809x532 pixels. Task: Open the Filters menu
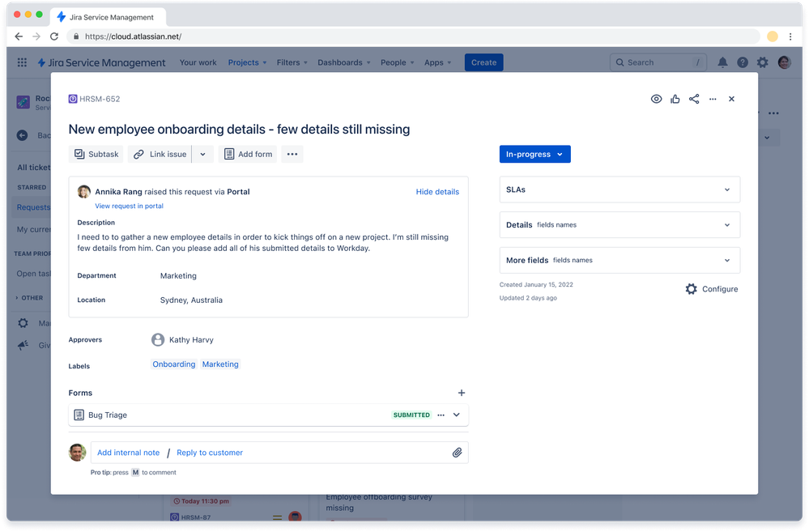click(292, 62)
